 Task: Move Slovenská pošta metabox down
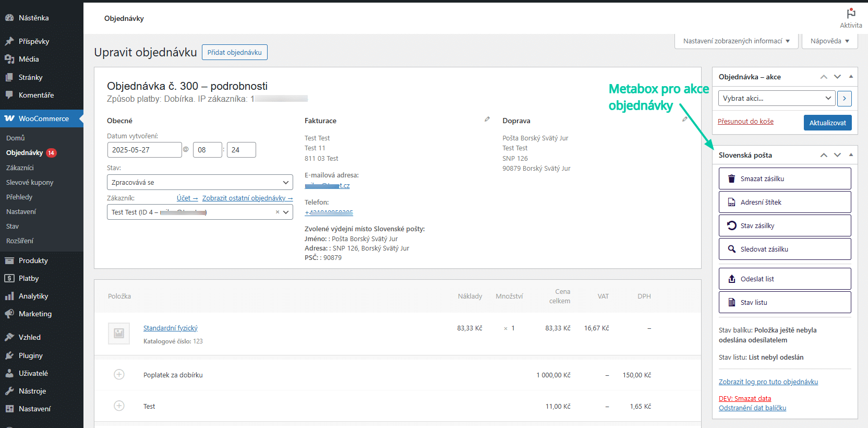tap(837, 155)
